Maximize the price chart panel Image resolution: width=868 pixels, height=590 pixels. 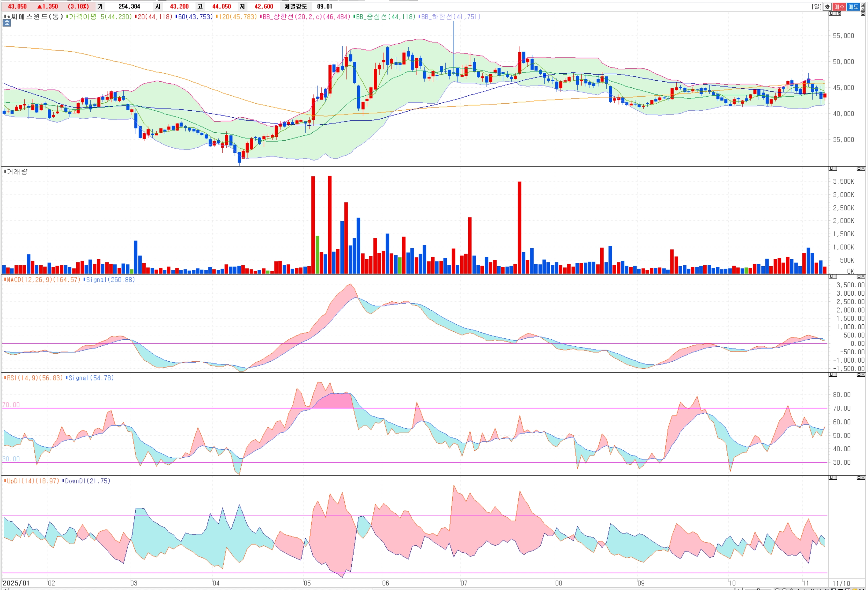863,14
